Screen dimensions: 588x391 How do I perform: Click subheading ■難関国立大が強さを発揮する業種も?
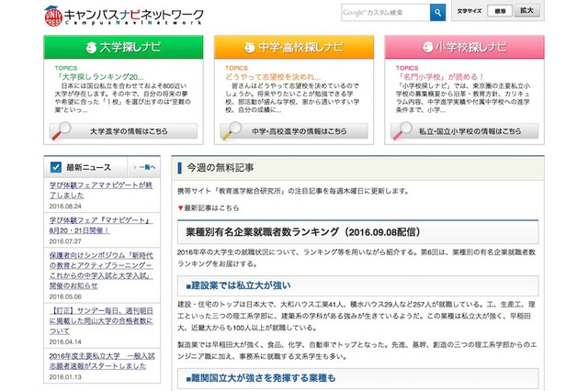coord(261,378)
